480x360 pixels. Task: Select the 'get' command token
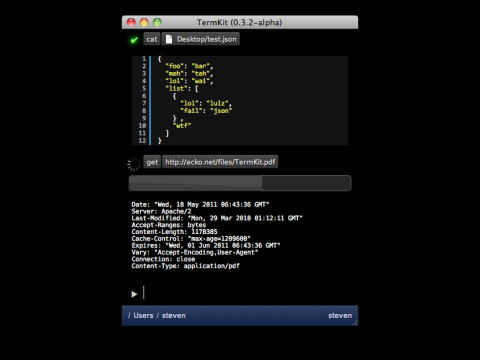[152, 162]
